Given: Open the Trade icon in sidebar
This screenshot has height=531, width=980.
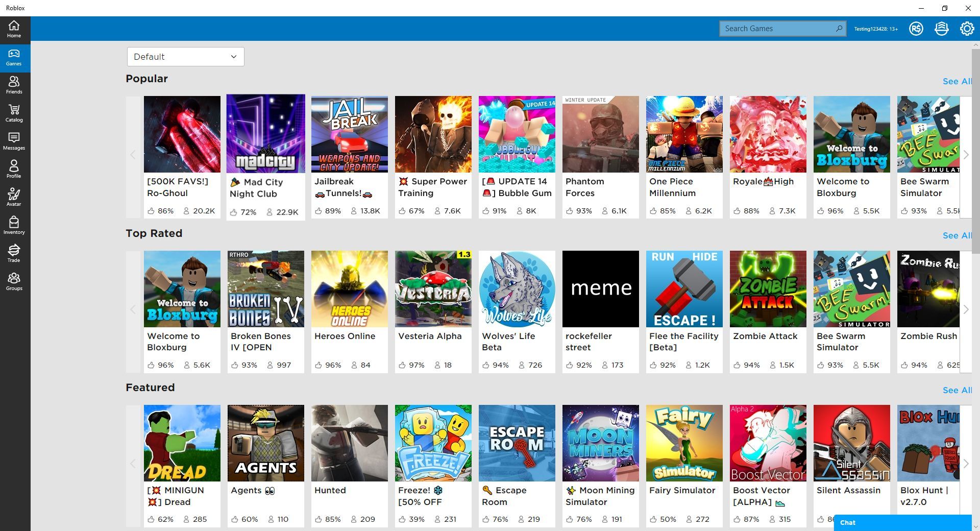Looking at the screenshot, I should (14, 253).
